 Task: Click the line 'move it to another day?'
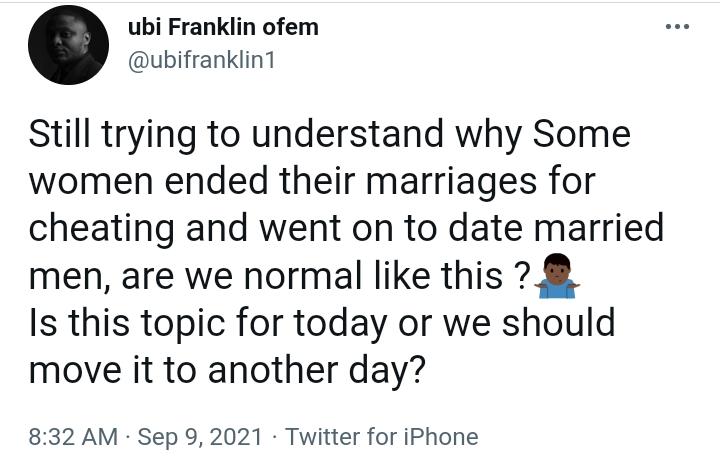tap(228, 370)
